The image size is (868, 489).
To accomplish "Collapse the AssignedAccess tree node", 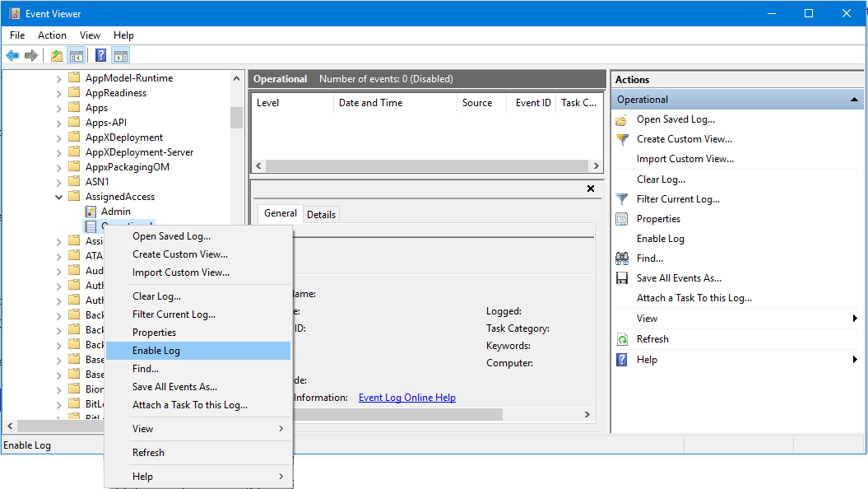I will click(x=58, y=197).
